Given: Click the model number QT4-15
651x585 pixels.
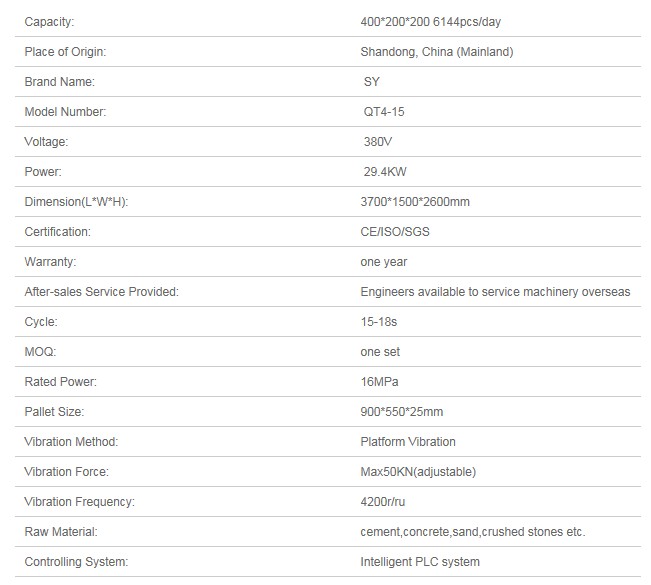Looking at the screenshot, I should [384, 112].
